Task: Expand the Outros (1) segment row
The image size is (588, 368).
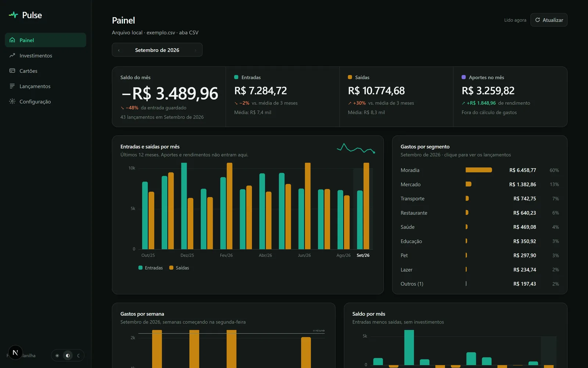Action: [x=480, y=284]
